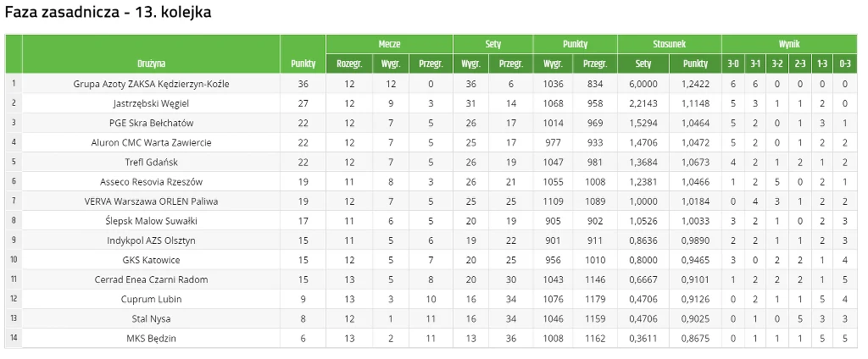Open Indykpol AZS Olsztyn team link
The width and height of the screenshot is (868, 359).
tap(151, 240)
